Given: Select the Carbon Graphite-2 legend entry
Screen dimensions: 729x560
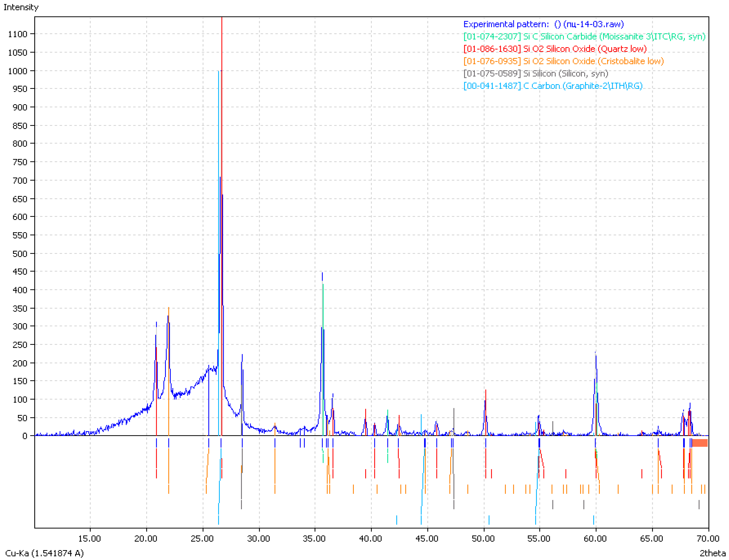Looking at the screenshot, I should pos(553,86).
